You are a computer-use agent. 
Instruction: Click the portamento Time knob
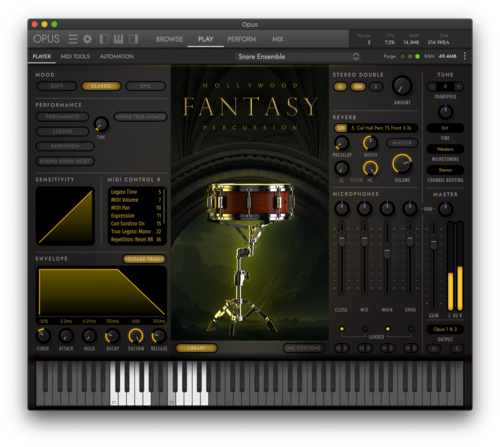coord(101,124)
